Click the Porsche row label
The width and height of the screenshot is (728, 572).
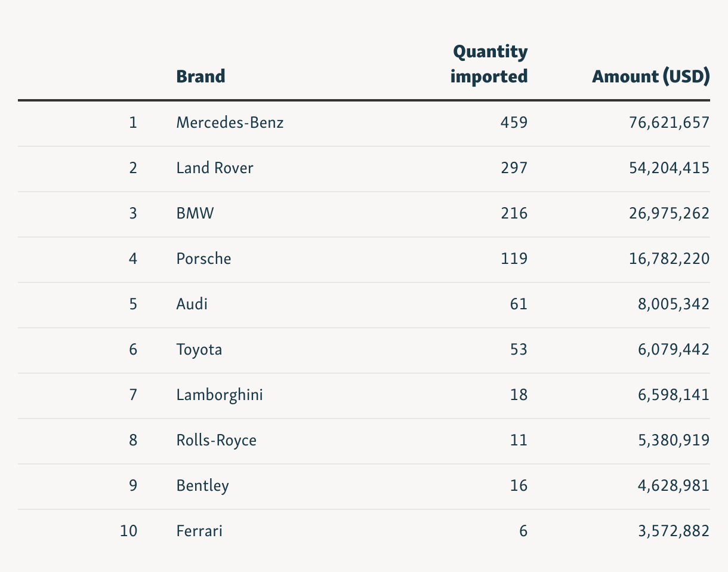coord(203,259)
